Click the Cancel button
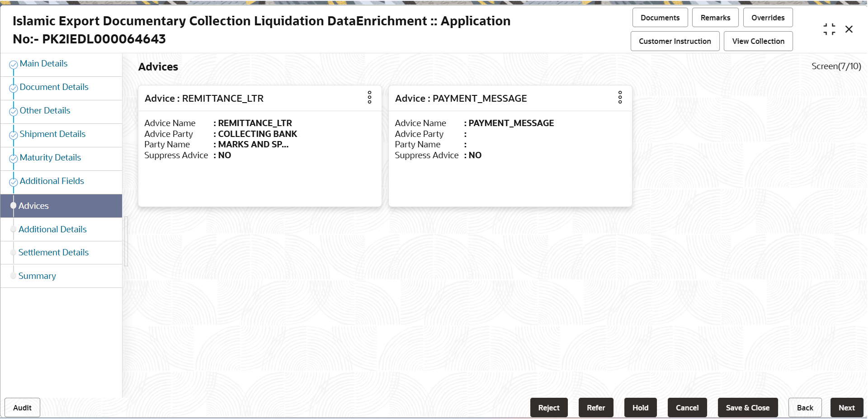Image resolution: width=868 pixels, height=419 pixels. click(x=687, y=408)
